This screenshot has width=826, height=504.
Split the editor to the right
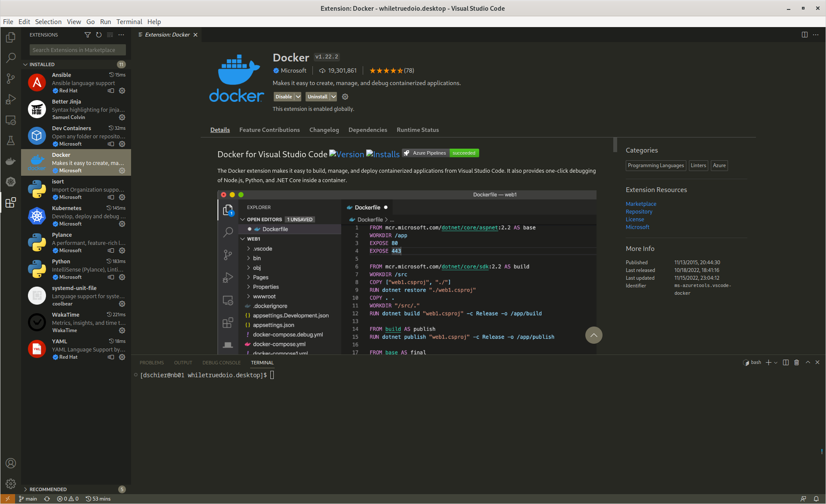[x=805, y=35]
